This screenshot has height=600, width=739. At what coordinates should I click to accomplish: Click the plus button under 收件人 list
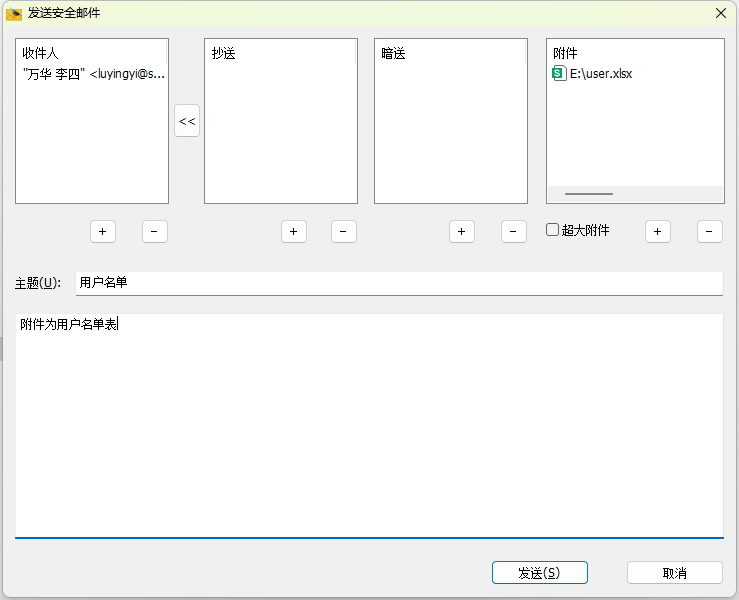pyautogui.click(x=103, y=232)
